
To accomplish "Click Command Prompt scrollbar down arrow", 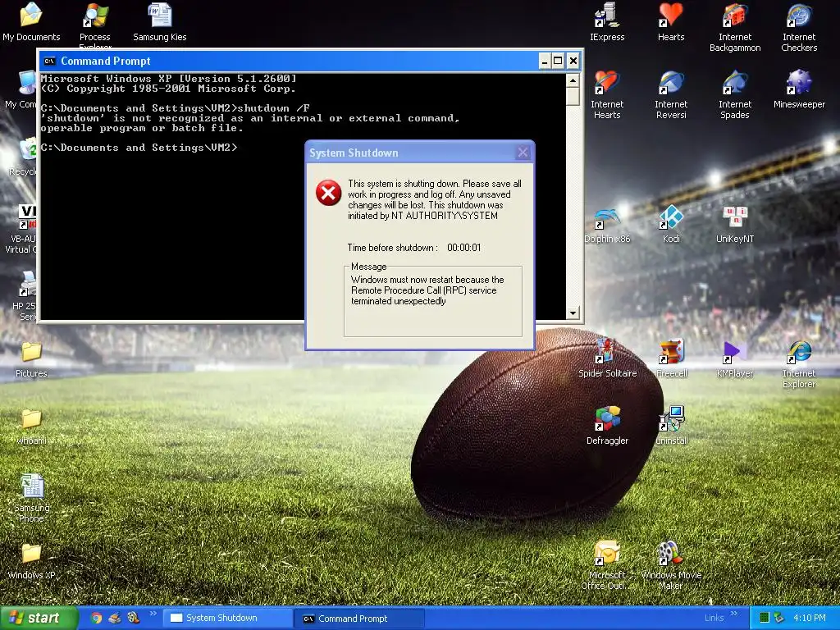I will (x=573, y=313).
